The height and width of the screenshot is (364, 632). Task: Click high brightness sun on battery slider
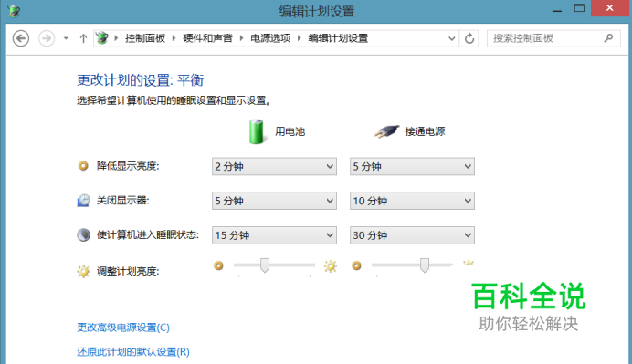pos(330,265)
